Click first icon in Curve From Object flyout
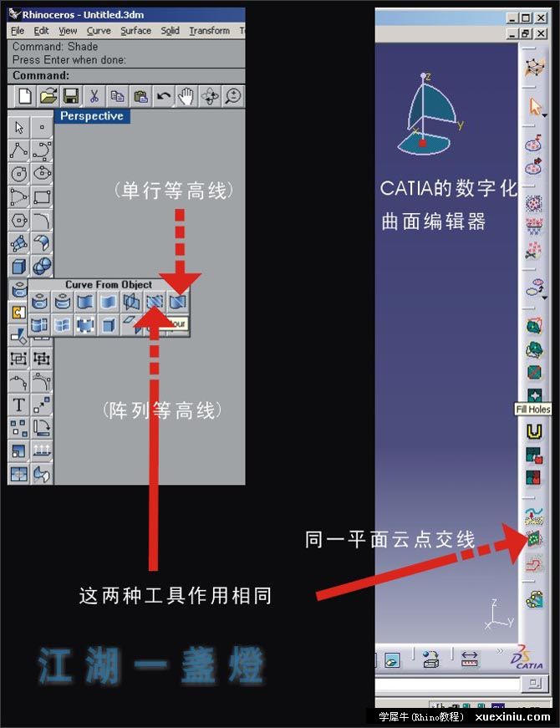 tap(39, 303)
